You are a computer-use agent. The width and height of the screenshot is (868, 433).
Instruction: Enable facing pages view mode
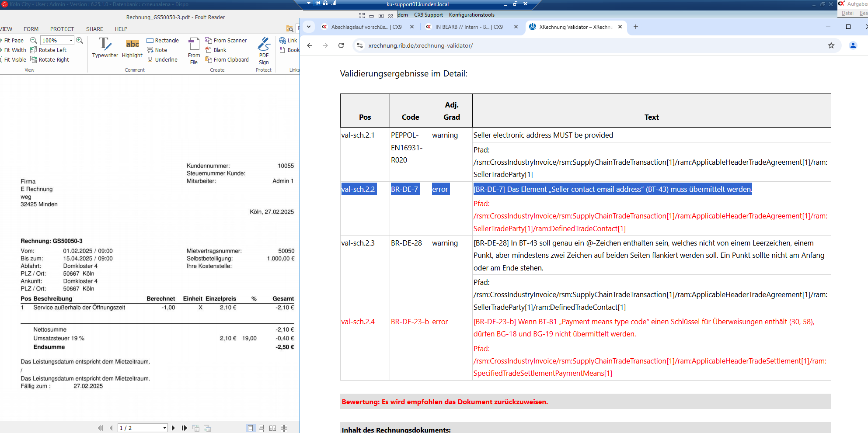(x=272, y=428)
